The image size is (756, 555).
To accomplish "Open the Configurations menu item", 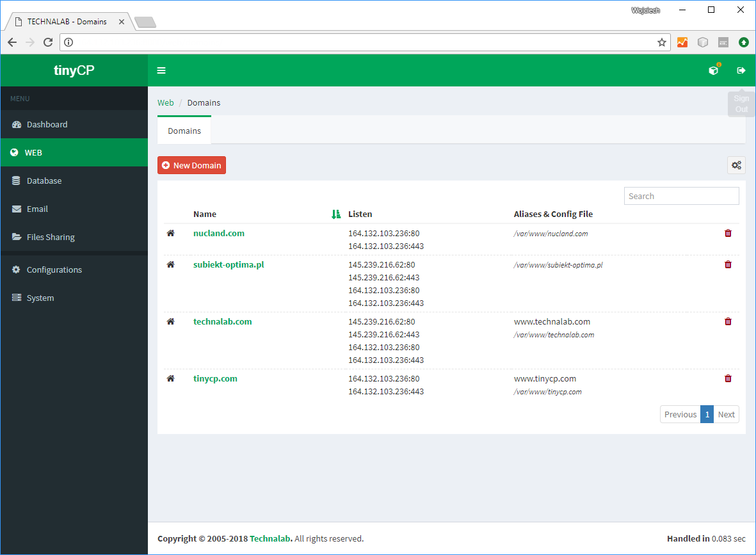I will pyautogui.click(x=74, y=269).
